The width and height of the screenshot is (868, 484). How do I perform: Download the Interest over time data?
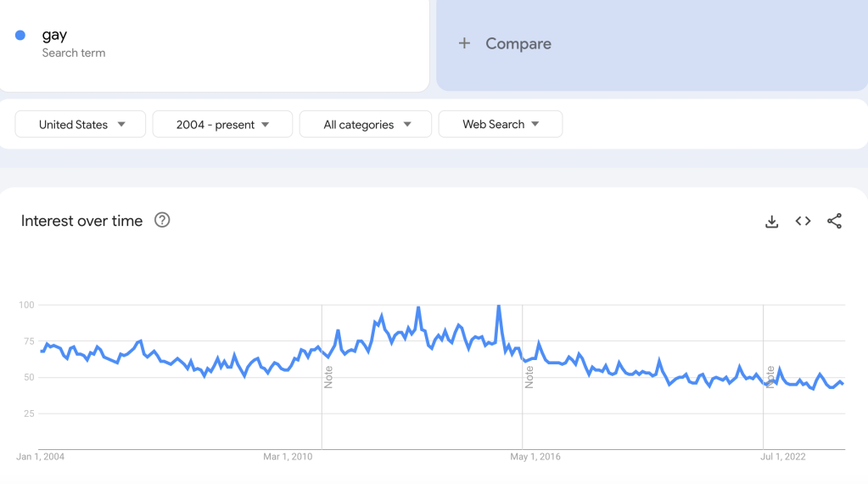click(771, 222)
